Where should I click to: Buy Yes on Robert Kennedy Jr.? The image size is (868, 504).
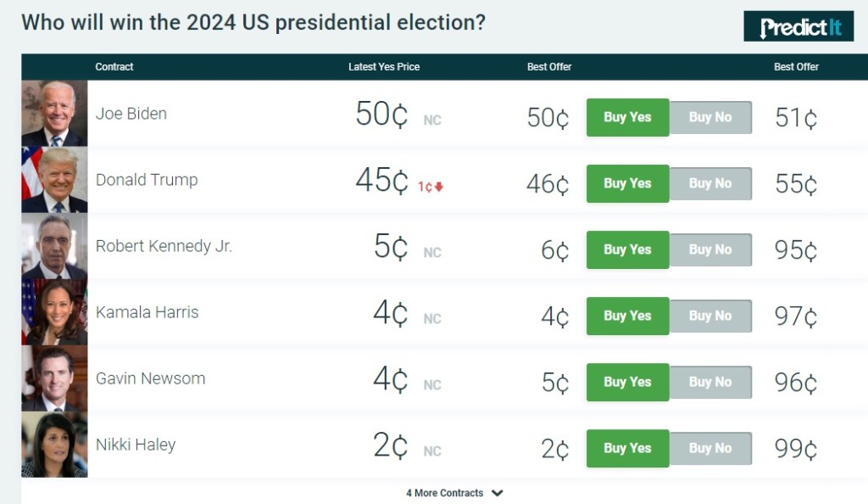click(627, 249)
